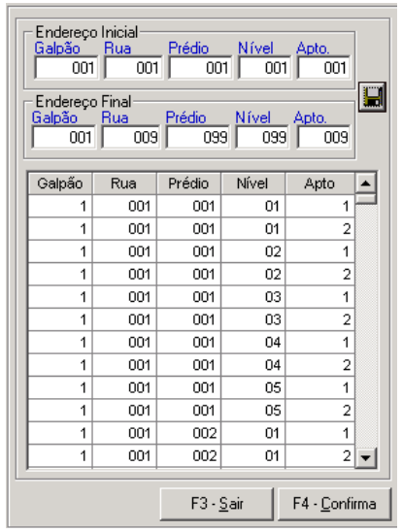Focus the Endereço Inicial Rua field
Image resolution: width=402 pixels, height=532 pixels.
[133, 68]
